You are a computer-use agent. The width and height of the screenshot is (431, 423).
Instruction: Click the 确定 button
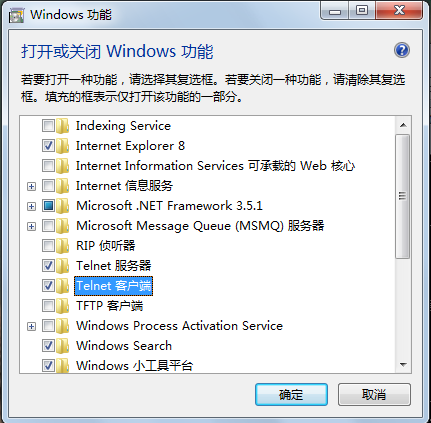(x=291, y=394)
